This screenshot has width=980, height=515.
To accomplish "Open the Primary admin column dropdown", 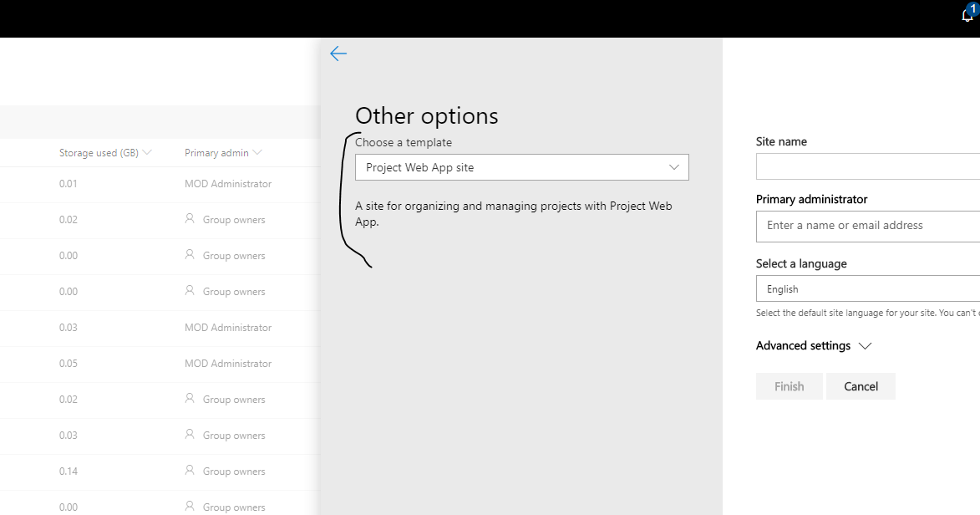I will click(x=258, y=152).
